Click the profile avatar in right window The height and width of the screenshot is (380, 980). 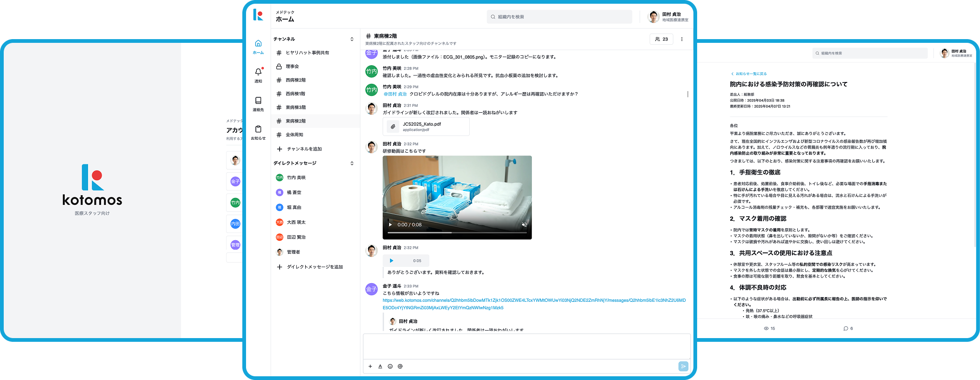tap(945, 53)
